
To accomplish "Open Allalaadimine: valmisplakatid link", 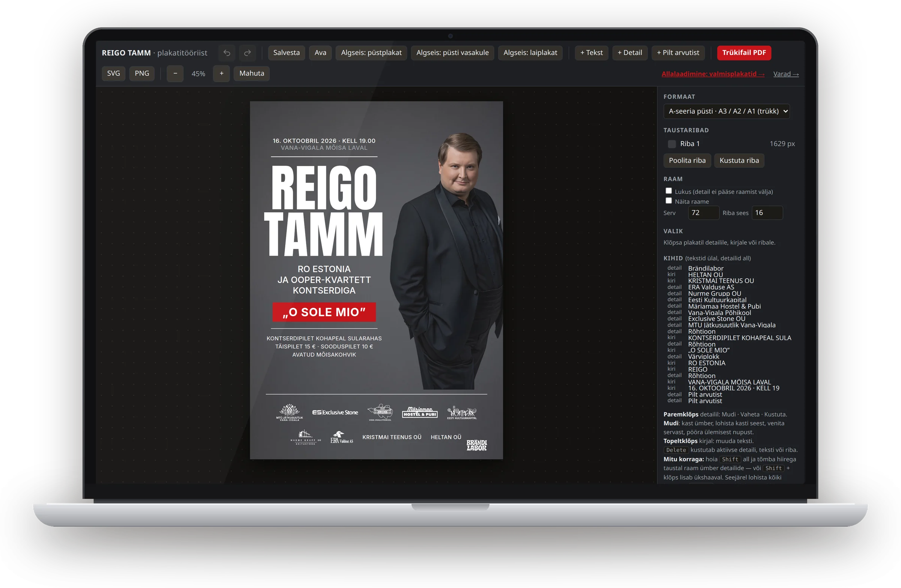I will 713,74.
